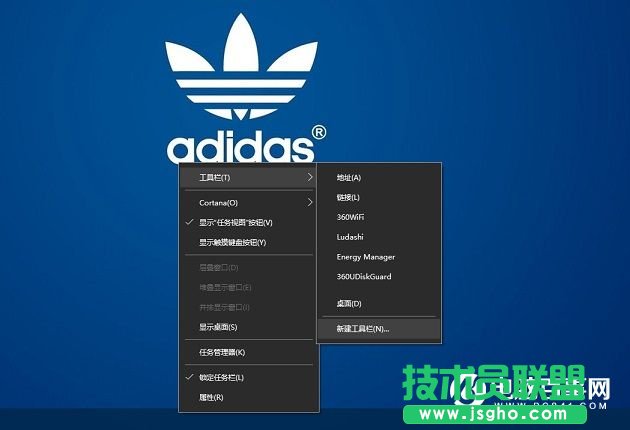Choose 显示桌面(S) in context menu

point(248,327)
